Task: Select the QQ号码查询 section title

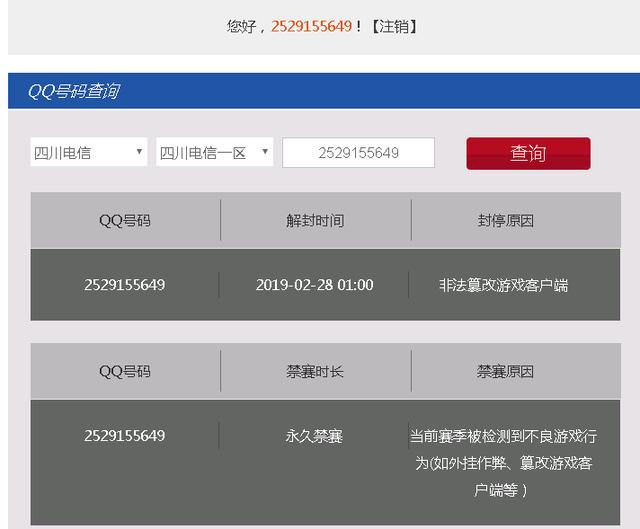Action: pos(74,91)
